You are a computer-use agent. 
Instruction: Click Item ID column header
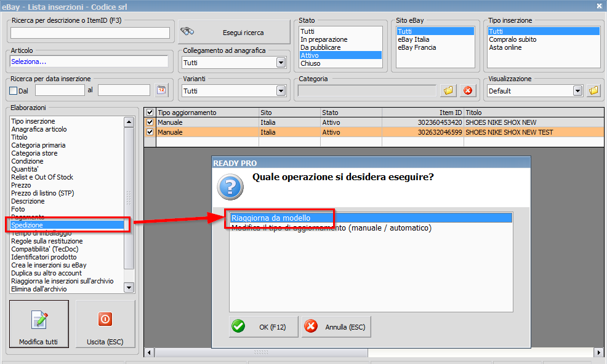click(x=423, y=113)
